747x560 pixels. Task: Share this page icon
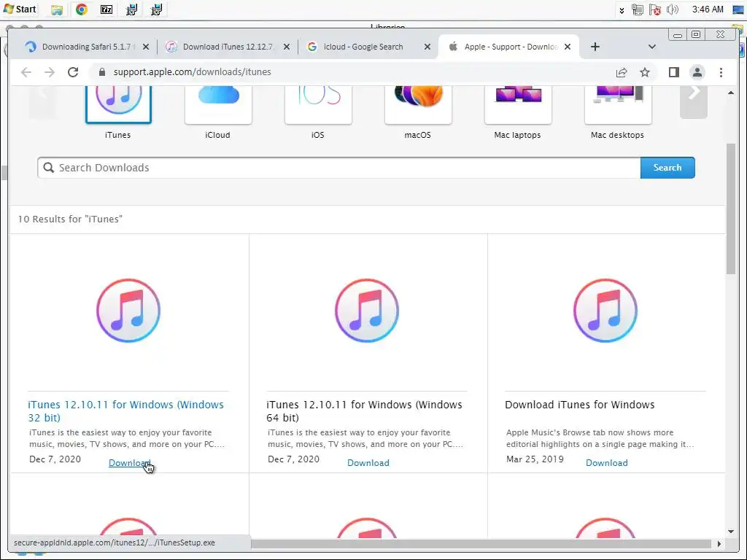pos(622,72)
